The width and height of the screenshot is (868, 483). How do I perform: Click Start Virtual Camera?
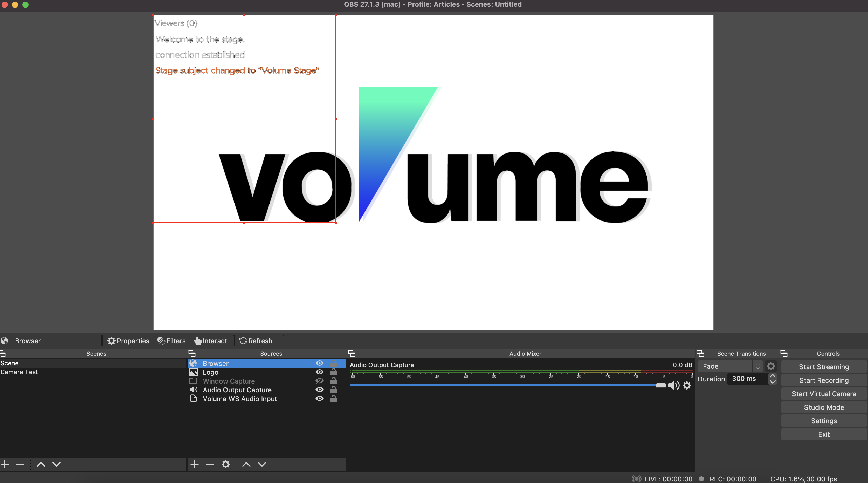coord(824,394)
